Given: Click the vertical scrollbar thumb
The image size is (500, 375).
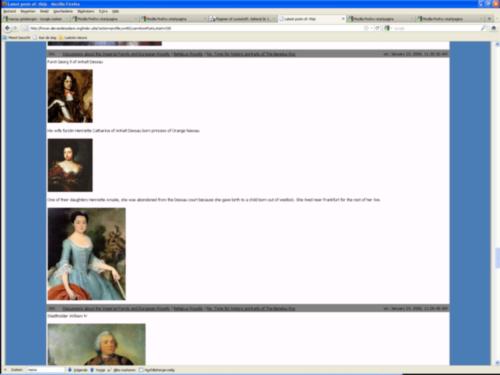Looking at the screenshot, I should (x=497, y=258).
